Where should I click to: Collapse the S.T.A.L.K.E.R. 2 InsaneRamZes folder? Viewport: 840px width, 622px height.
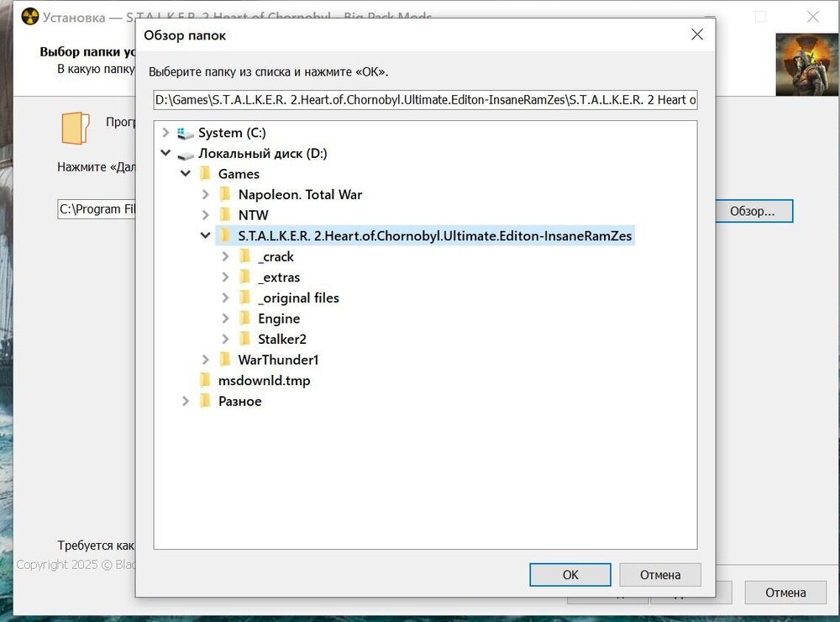click(x=206, y=236)
